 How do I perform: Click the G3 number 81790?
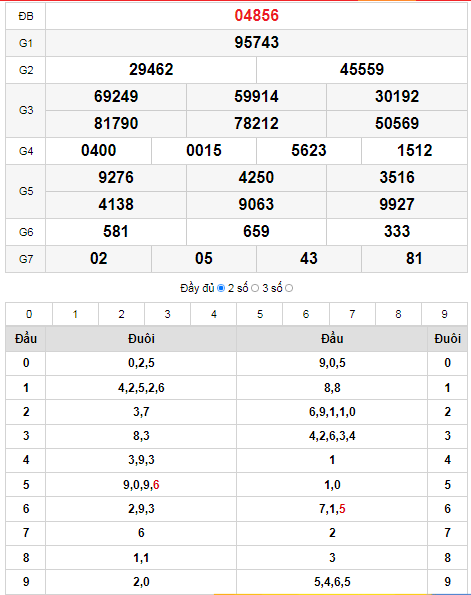116,123
